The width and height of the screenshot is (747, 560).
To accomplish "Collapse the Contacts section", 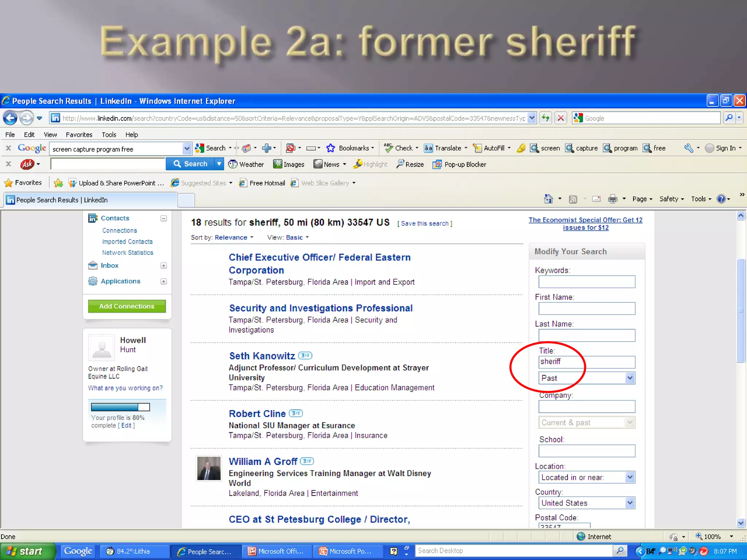I will click(x=164, y=218).
